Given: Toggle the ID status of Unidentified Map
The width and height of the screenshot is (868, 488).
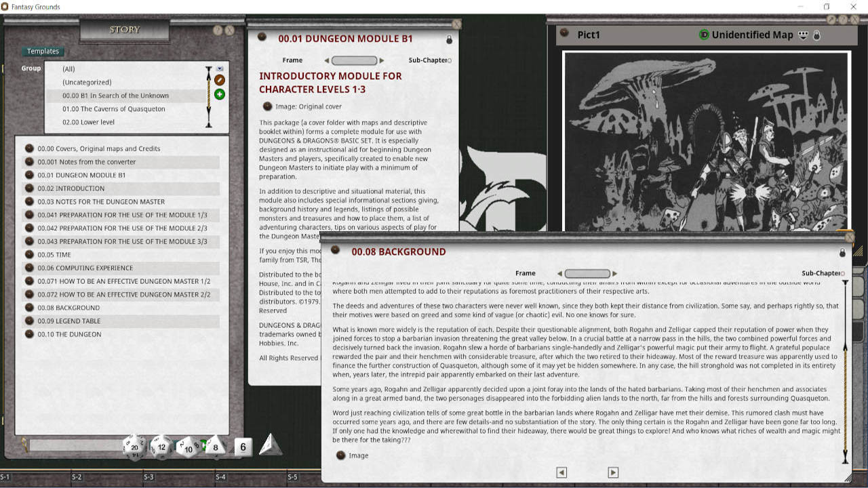Looking at the screenshot, I should 704,35.
